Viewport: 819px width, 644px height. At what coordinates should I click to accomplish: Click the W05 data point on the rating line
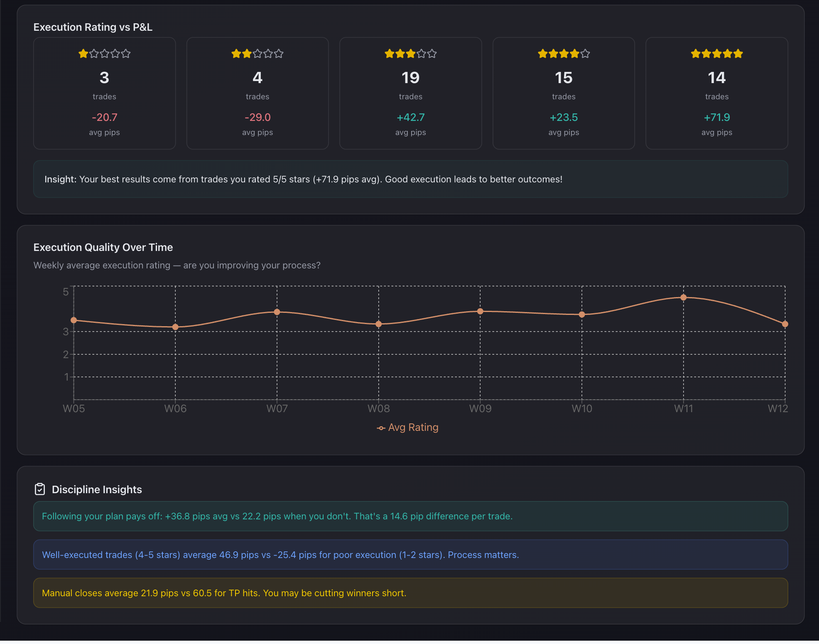(x=74, y=320)
